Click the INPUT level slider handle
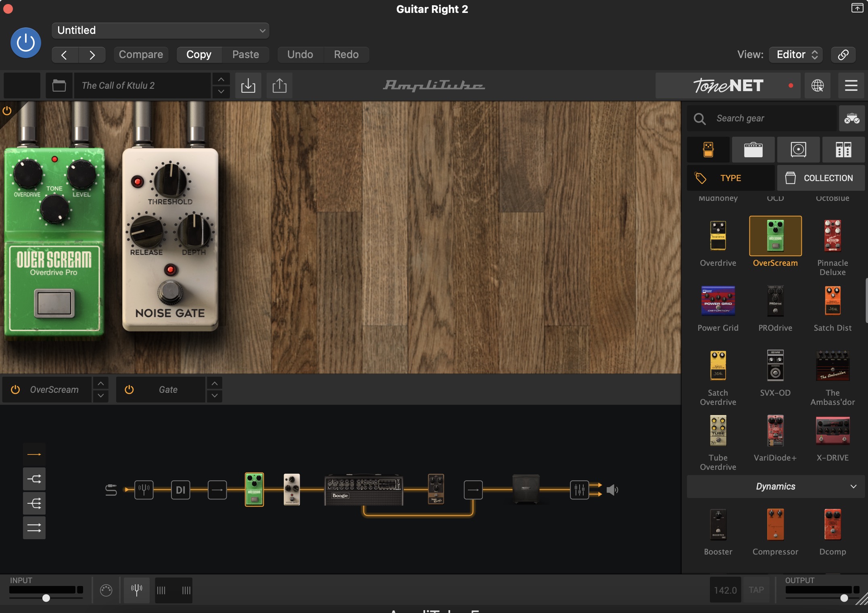 [46, 598]
